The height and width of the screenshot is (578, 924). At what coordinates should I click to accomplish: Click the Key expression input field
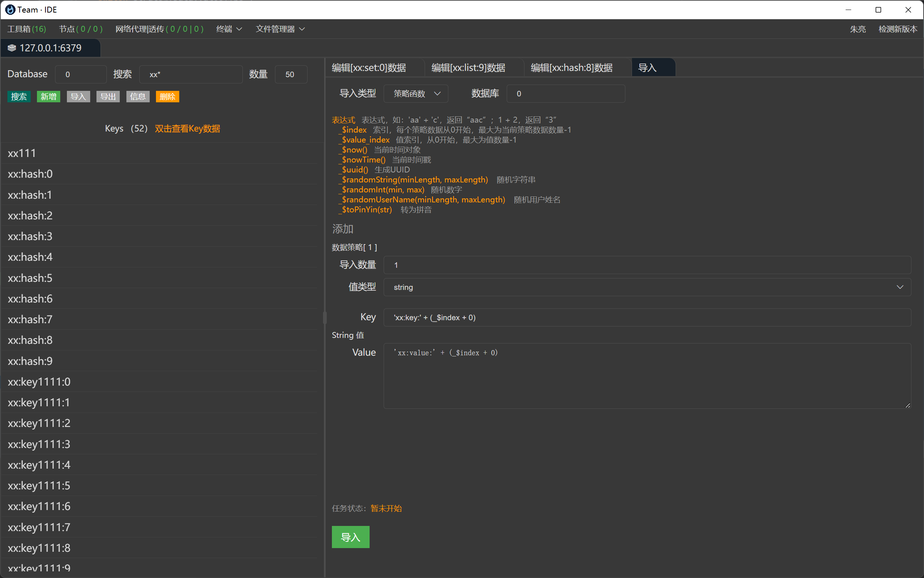[647, 318]
